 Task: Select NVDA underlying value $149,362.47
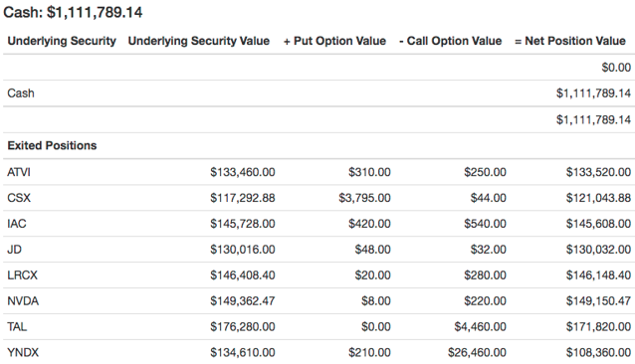pos(243,301)
